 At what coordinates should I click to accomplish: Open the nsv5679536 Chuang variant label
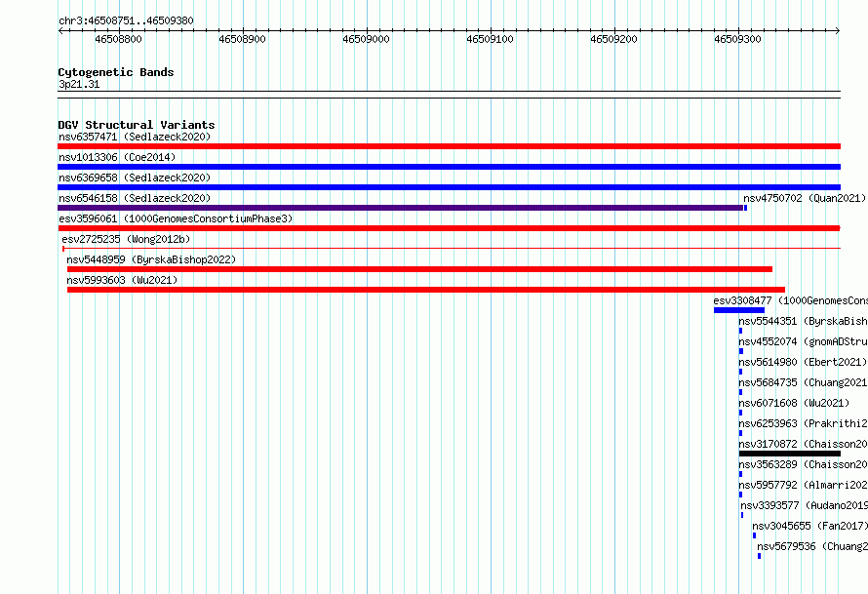tap(812, 546)
